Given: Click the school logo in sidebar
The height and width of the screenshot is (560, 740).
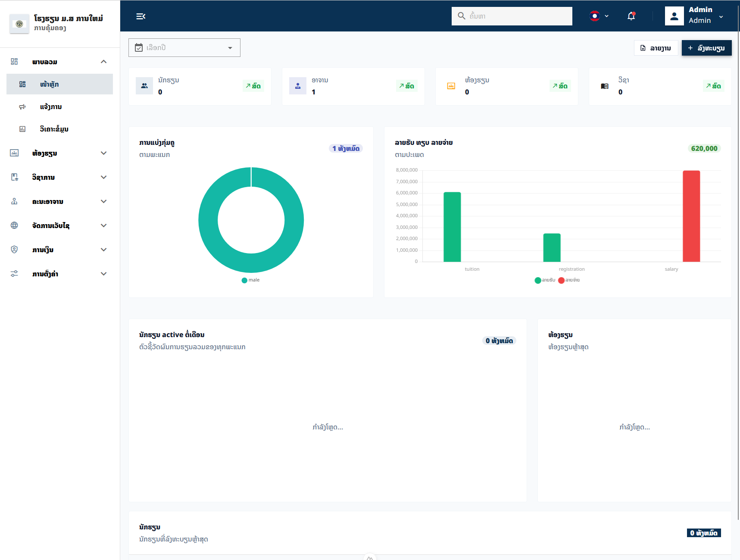Looking at the screenshot, I should click(x=19, y=24).
